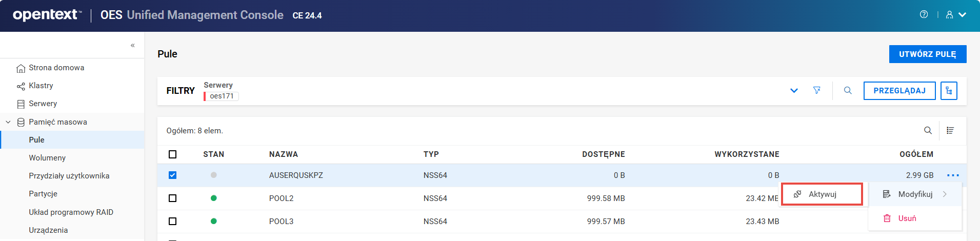Uncheck the AUSERQUSKPZ row checkbox
980x241 pixels.
(x=173, y=175)
